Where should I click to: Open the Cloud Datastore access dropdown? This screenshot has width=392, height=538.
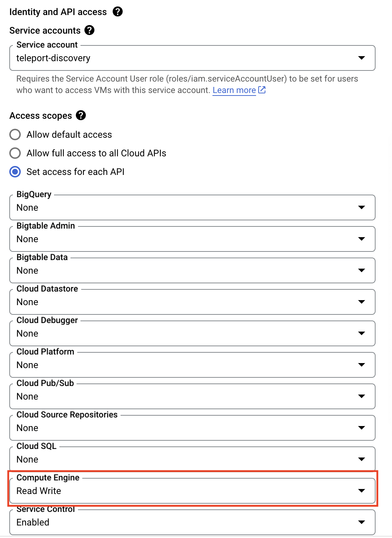[362, 302]
